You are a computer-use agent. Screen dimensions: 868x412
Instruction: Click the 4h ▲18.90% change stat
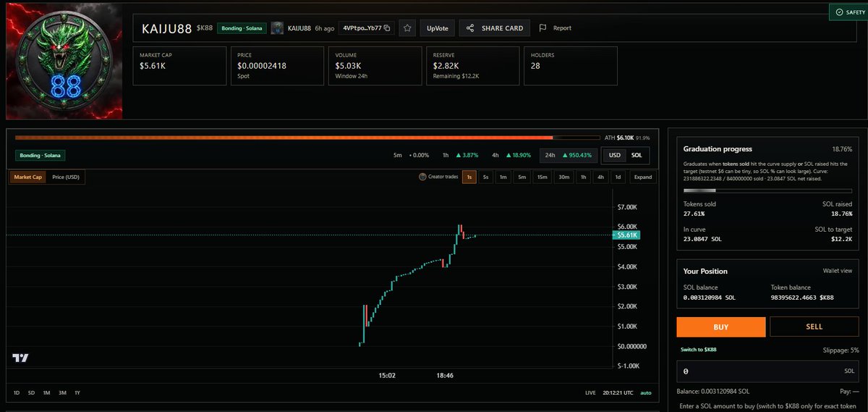[511, 156]
